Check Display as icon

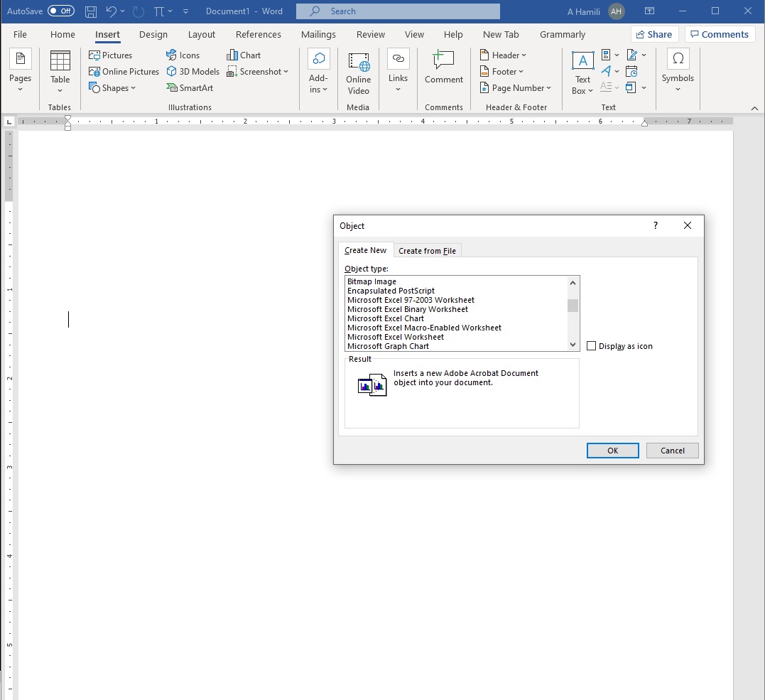click(591, 346)
